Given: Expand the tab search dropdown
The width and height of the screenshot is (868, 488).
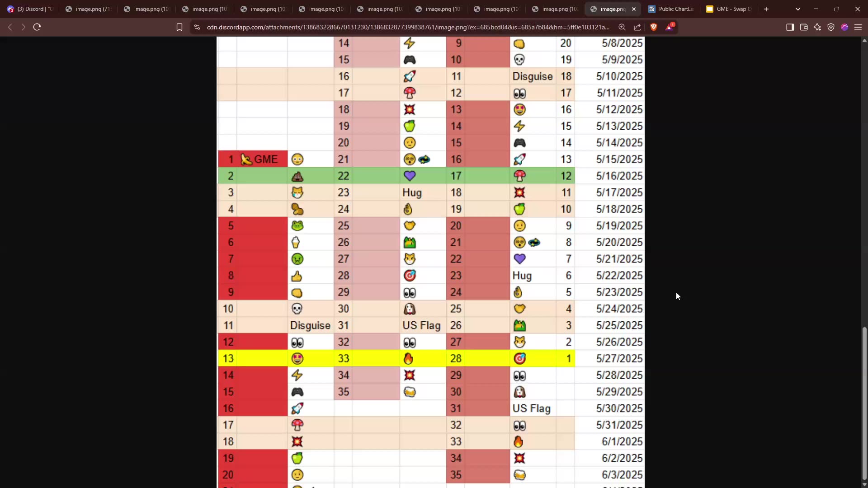Looking at the screenshot, I should click(x=798, y=9).
